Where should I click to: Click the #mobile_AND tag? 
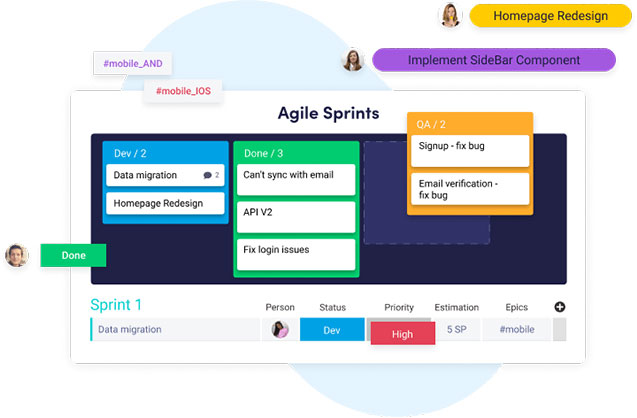133,64
